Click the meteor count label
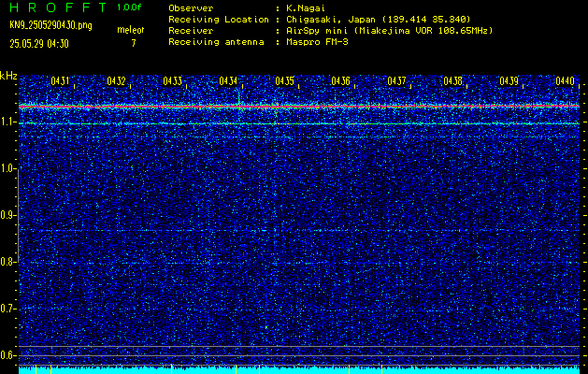588x374 pixels. pos(131,30)
